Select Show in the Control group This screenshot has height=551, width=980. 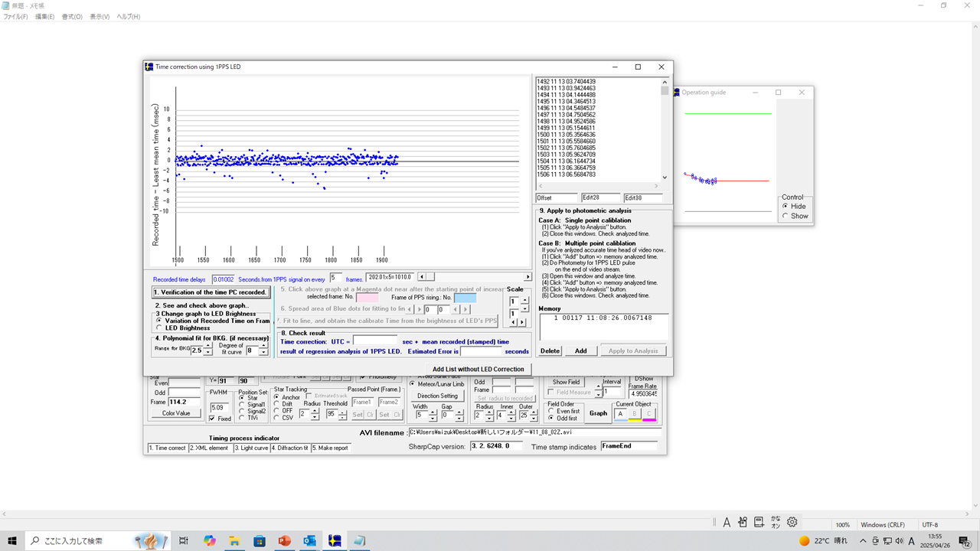click(785, 216)
